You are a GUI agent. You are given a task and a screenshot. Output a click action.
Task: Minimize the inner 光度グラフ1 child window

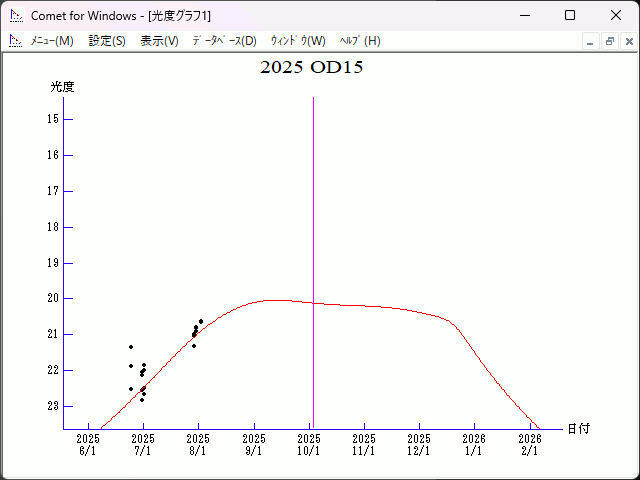pos(590,42)
